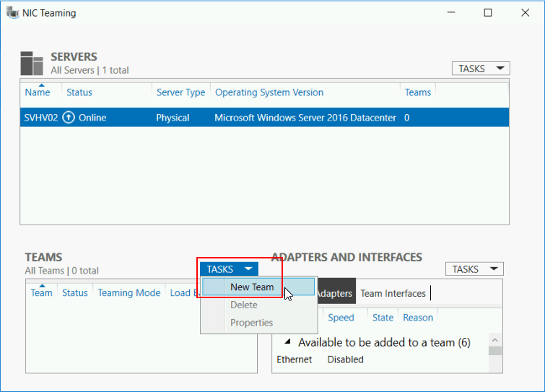The height and width of the screenshot is (392, 545).
Task: Click the Servers section building icon
Action: point(32,64)
